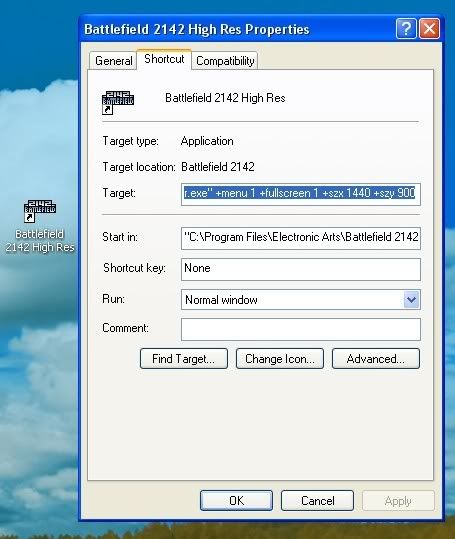
Task: Click the question mark help button
Action: 406,29
